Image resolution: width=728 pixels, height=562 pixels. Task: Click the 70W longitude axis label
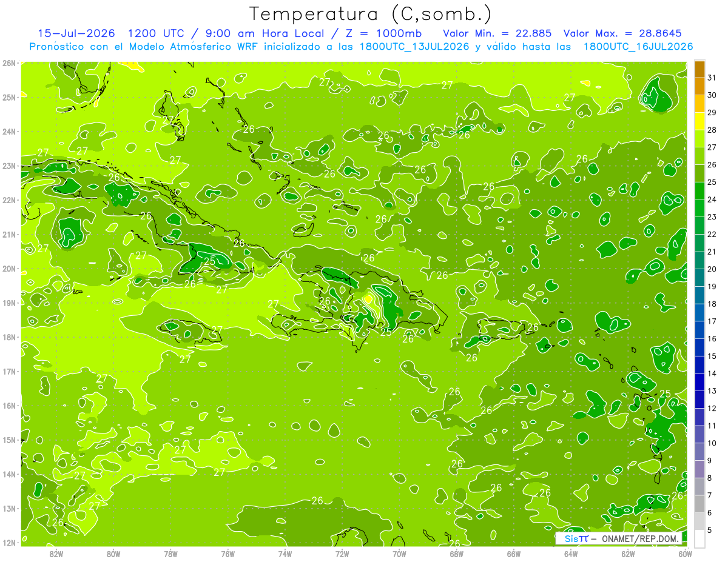coord(399,554)
